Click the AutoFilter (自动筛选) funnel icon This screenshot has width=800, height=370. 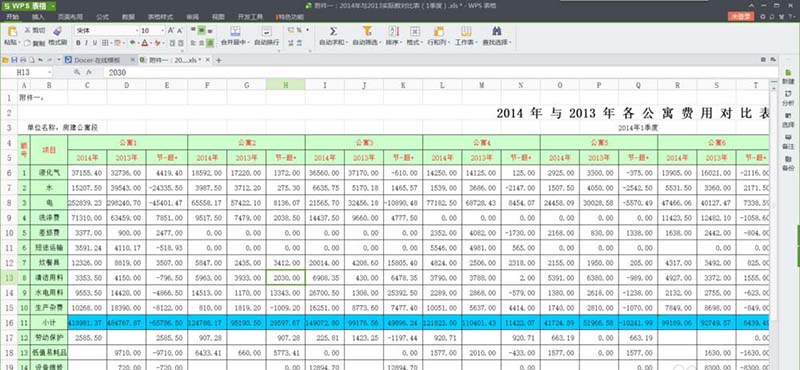(x=366, y=31)
